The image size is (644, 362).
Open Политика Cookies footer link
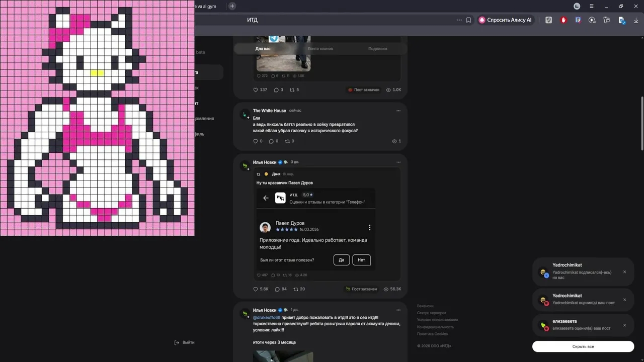(433, 334)
